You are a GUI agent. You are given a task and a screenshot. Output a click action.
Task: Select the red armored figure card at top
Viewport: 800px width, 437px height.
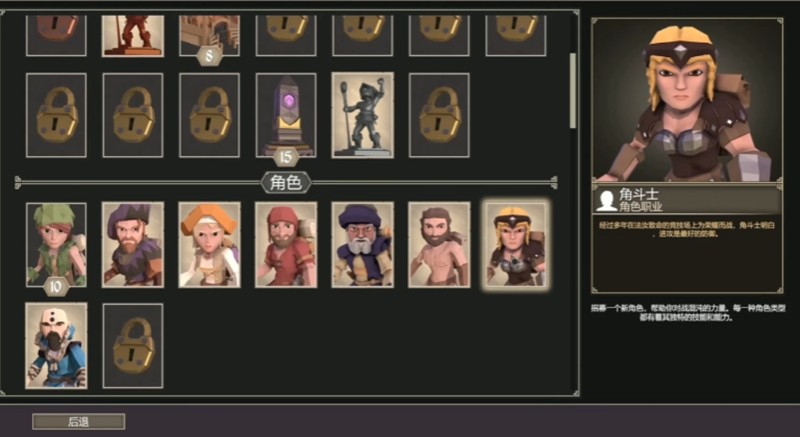133,35
